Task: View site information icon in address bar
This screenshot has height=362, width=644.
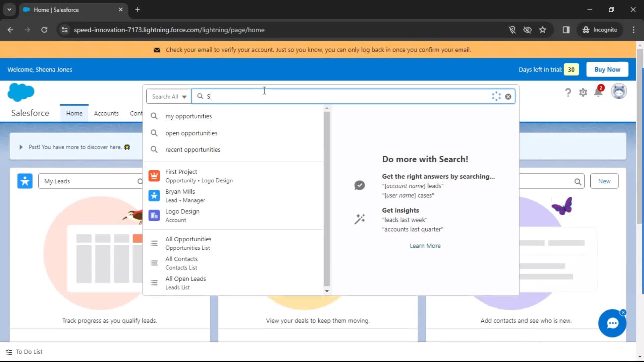Action: tap(64, 30)
